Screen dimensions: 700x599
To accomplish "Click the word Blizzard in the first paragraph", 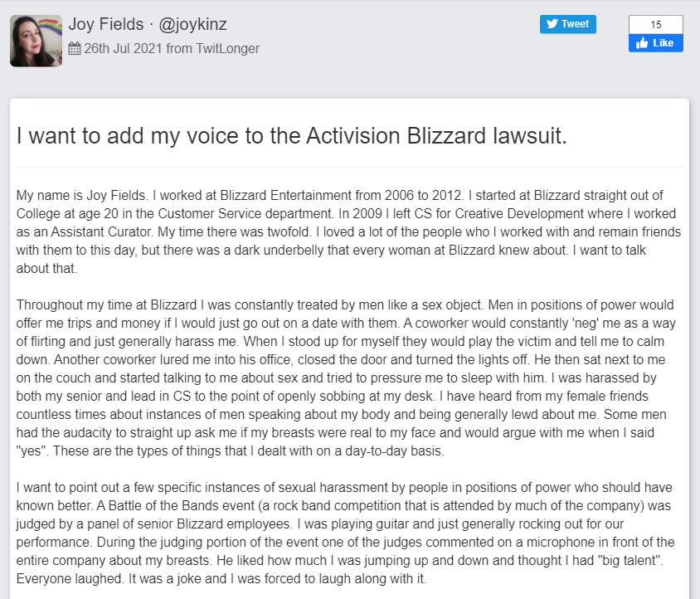I will (243, 195).
